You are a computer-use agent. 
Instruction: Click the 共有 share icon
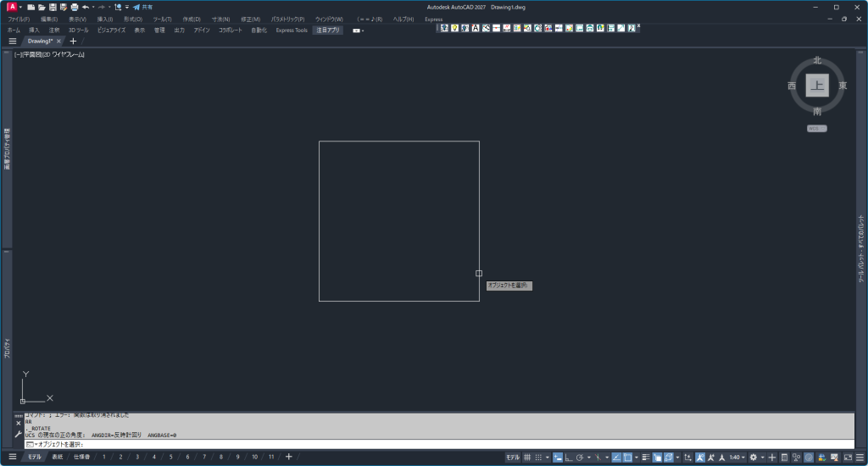(142, 7)
